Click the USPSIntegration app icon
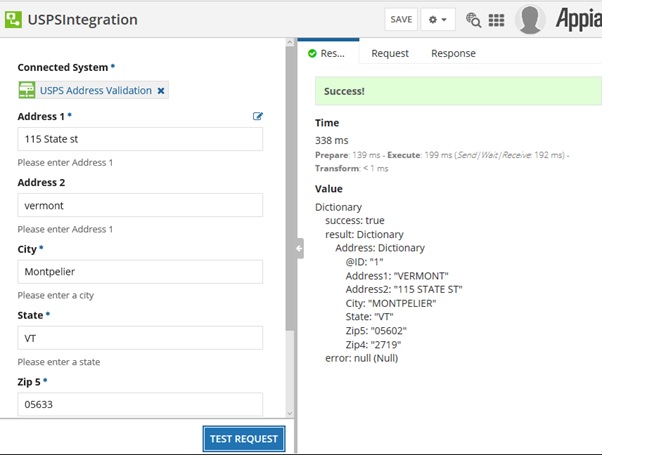Image resolution: width=653 pixels, height=458 pixels. 13,19
